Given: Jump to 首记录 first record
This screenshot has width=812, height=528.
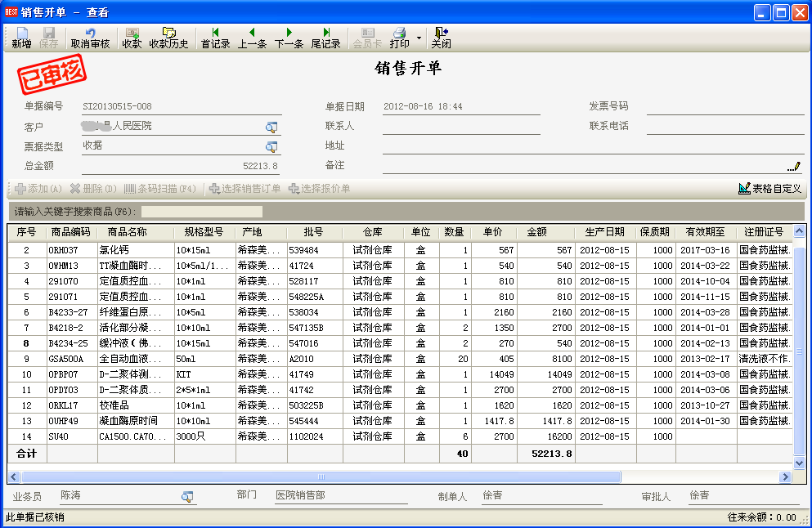Looking at the screenshot, I should pos(215,38).
